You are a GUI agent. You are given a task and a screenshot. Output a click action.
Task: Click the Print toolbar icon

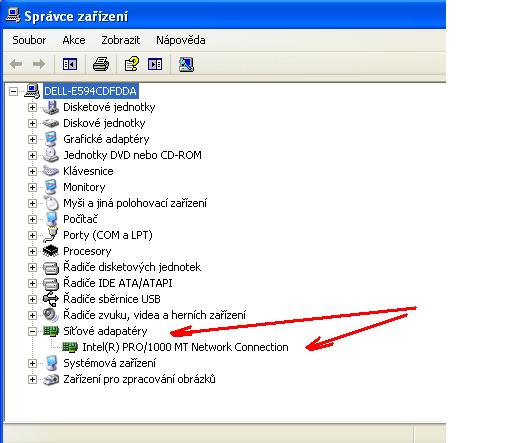point(101,64)
